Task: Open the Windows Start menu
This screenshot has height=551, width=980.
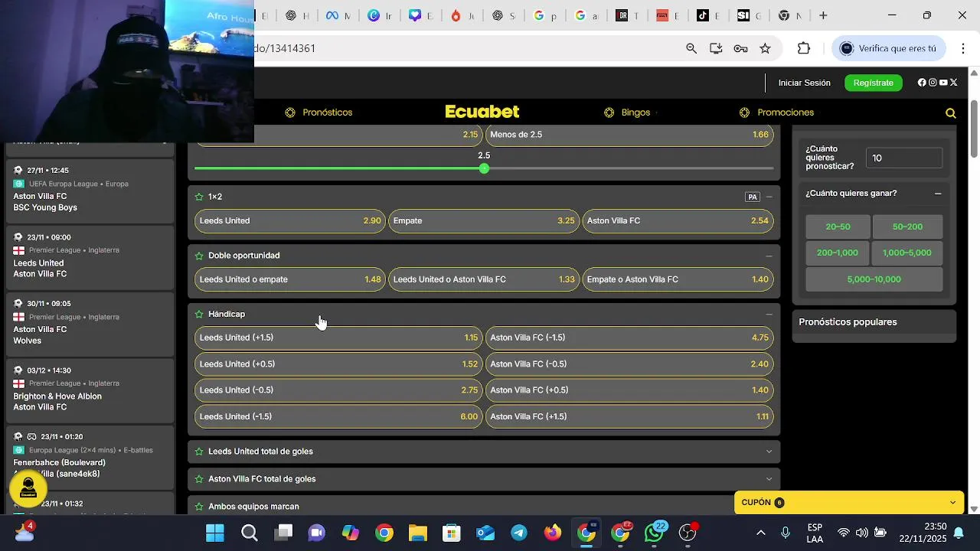Action: pyautogui.click(x=215, y=533)
